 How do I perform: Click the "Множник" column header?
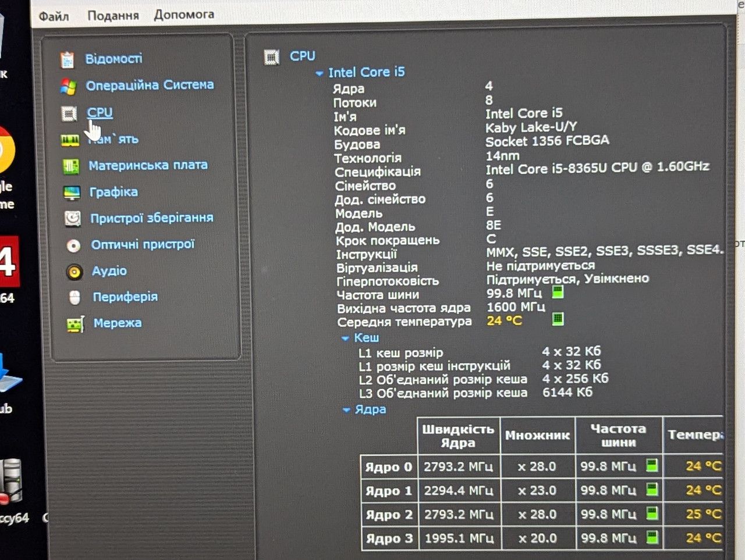[x=537, y=435]
